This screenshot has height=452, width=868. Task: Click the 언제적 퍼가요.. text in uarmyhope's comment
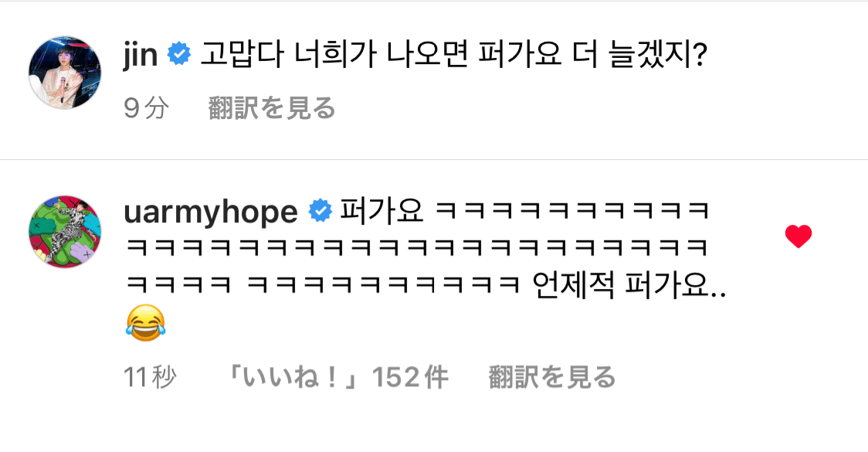629,285
